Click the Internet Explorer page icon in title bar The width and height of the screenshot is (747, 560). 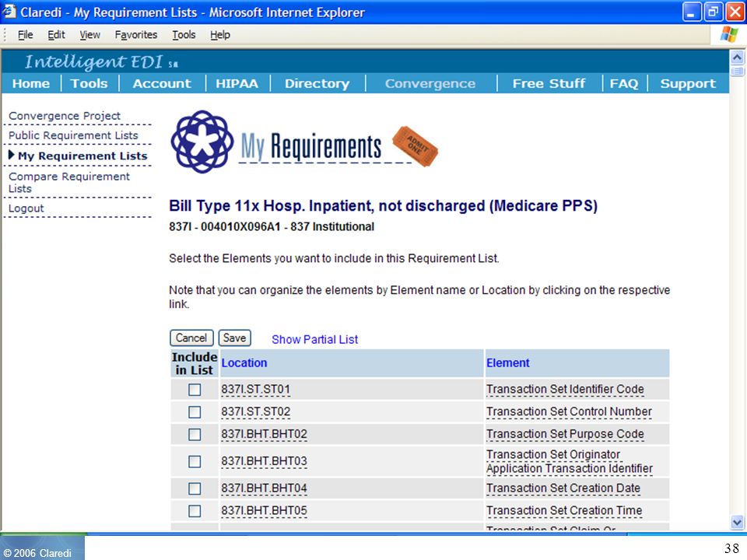point(9,12)
